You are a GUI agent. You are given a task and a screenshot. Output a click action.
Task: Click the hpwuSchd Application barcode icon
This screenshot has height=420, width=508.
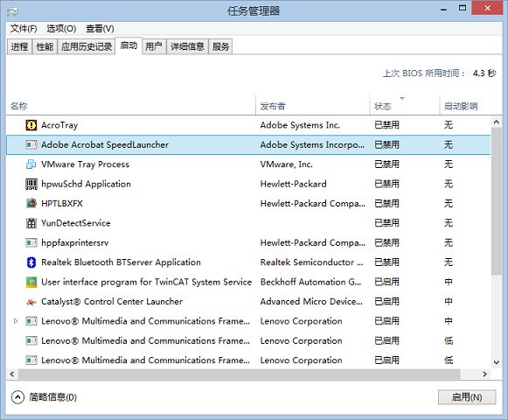click(x=31, y=184)
